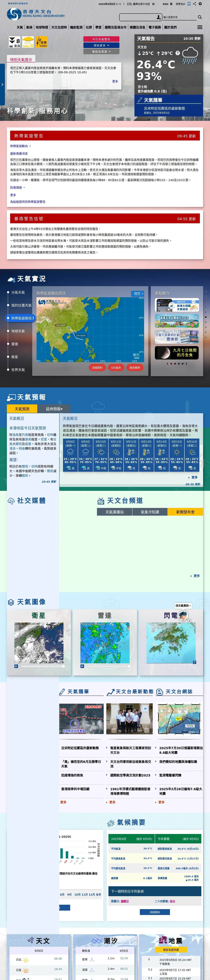Open 地球物理 navigation menu

click(42, 27)
